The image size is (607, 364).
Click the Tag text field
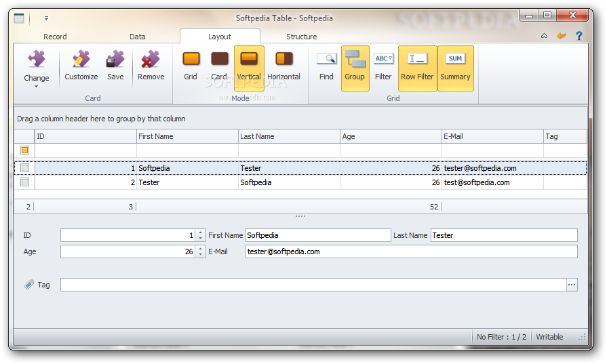313,285
